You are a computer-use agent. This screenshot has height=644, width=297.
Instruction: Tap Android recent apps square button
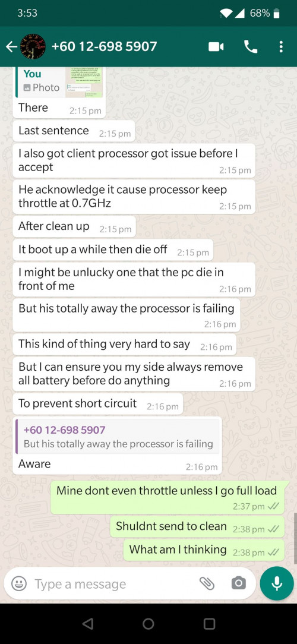tap(210, 624)
